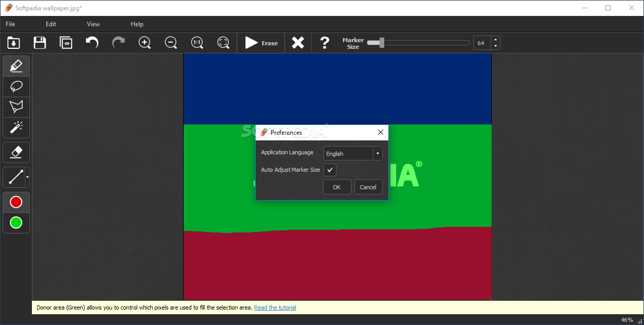
Task: Click the 46% zoom level indicator
Action: click(627, 320)
